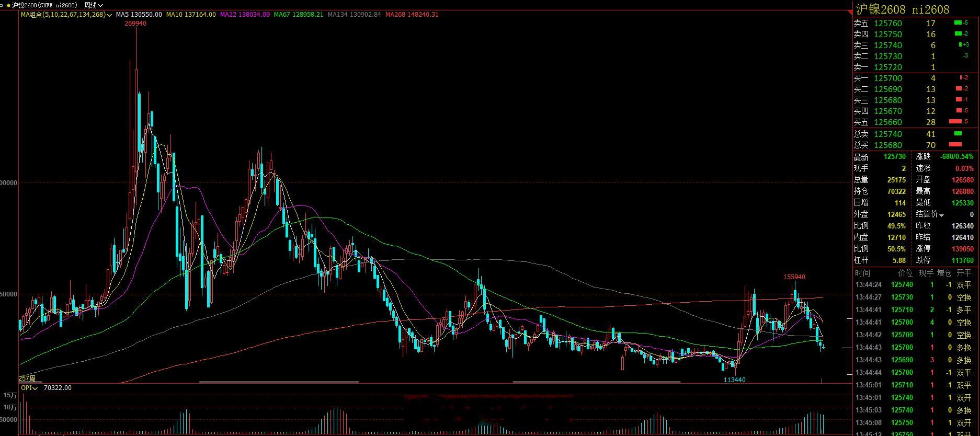Select the 买三 125680 order row
Viewport: 980px width, 436px height.
click(x=916, y=100)
